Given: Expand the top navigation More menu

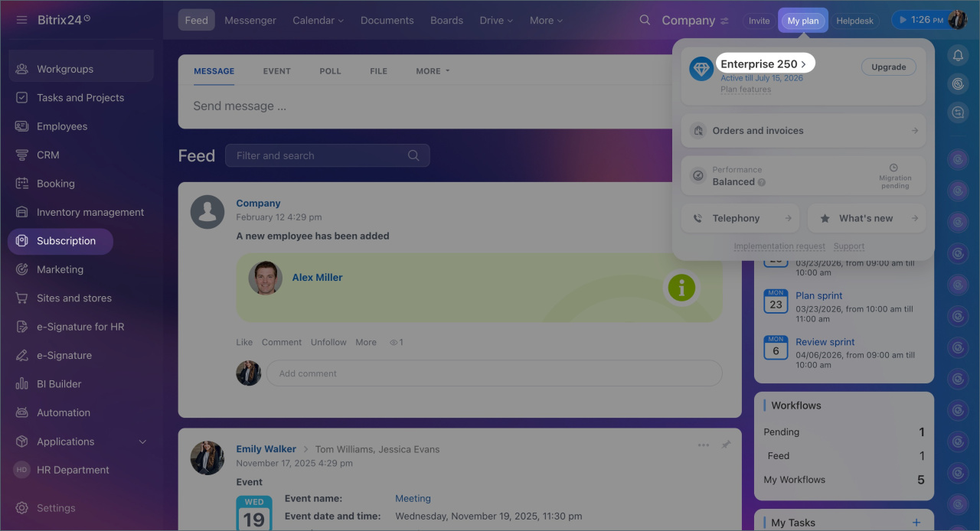Looking at the screenshot, I should point(546,21).
